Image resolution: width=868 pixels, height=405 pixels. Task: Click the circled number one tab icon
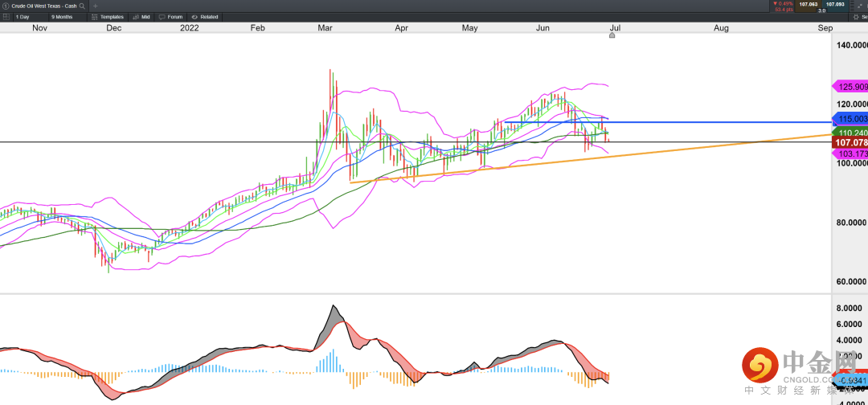pyautogui.click(x=6, y=6)
